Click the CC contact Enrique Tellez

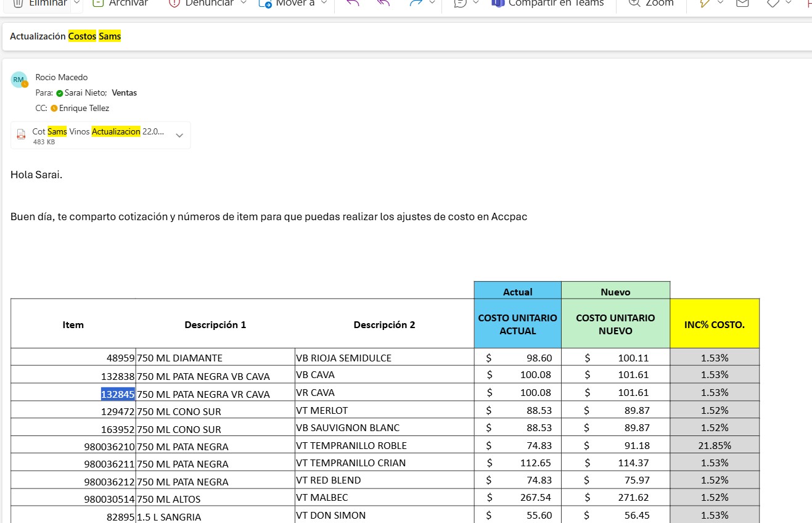click(84, 109)
